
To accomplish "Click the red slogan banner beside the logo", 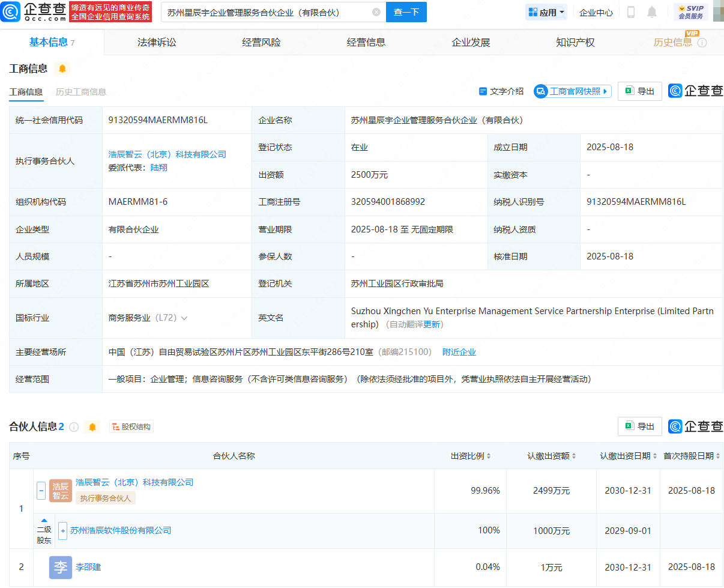I will point(110,11).
